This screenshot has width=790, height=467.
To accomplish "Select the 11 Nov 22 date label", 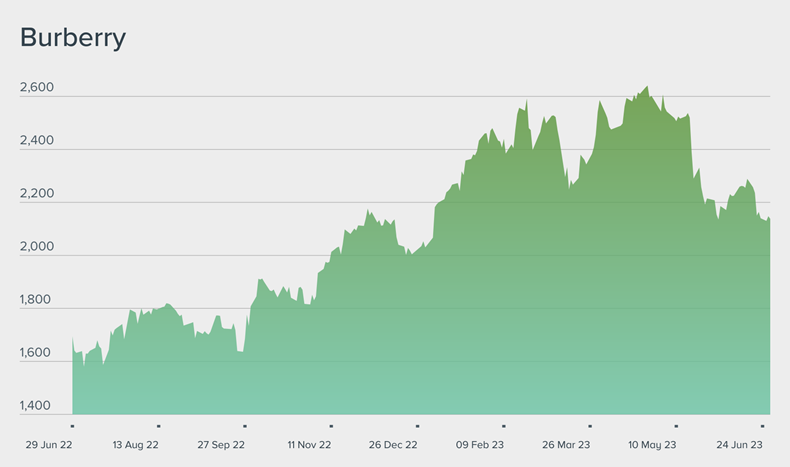I will click(x=309, y=444).
